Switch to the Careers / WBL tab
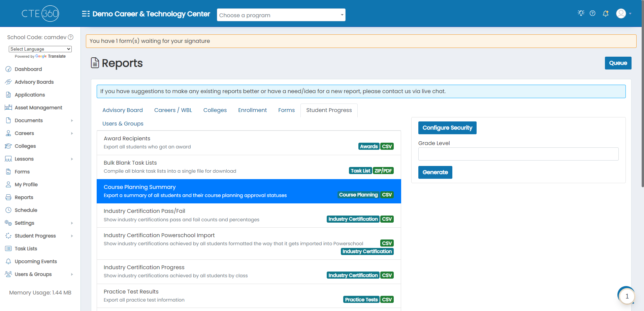 [173, 110]
